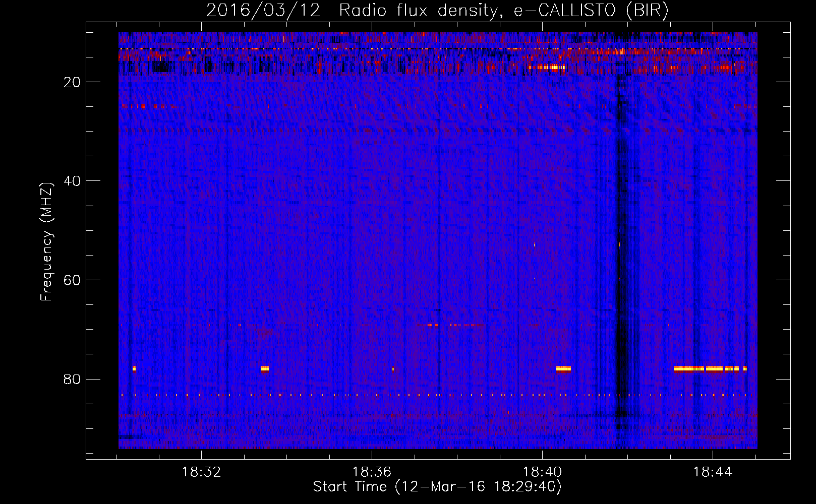Image resolution: width=816 pixels, height=504 pixels.
Task: Click the 80 frequency tick label
Action: tap(72, 379)
